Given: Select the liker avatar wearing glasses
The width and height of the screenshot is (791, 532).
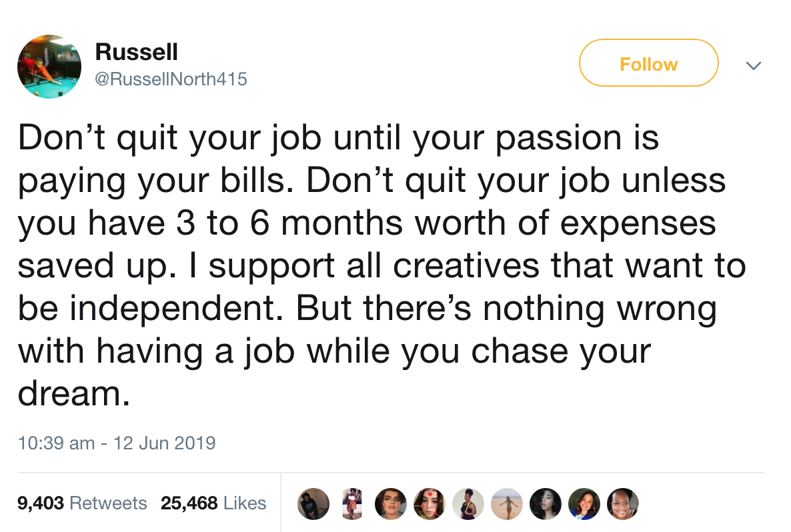Looking at the screenshot, I should coord(391,503).
